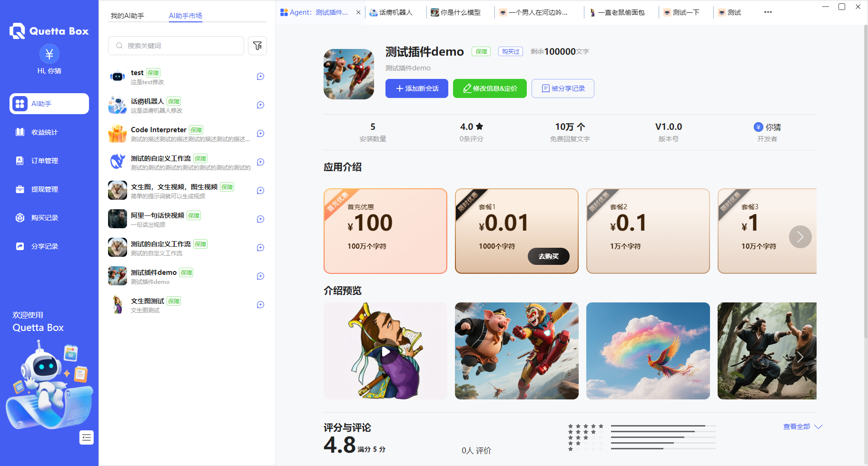Screen dimensions: 868x466
Task: Expand 查看全部 reviews link
Action: [x=802, y=427]
